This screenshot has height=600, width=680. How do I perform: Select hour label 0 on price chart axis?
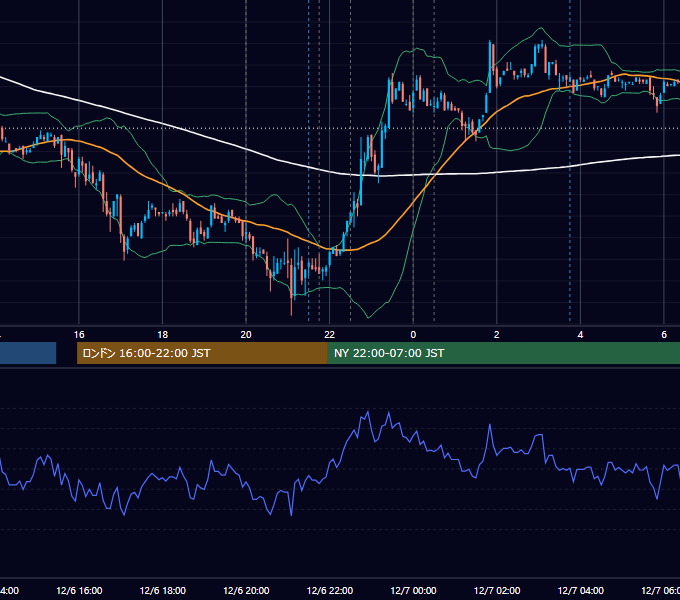click(x=413, y=335)
